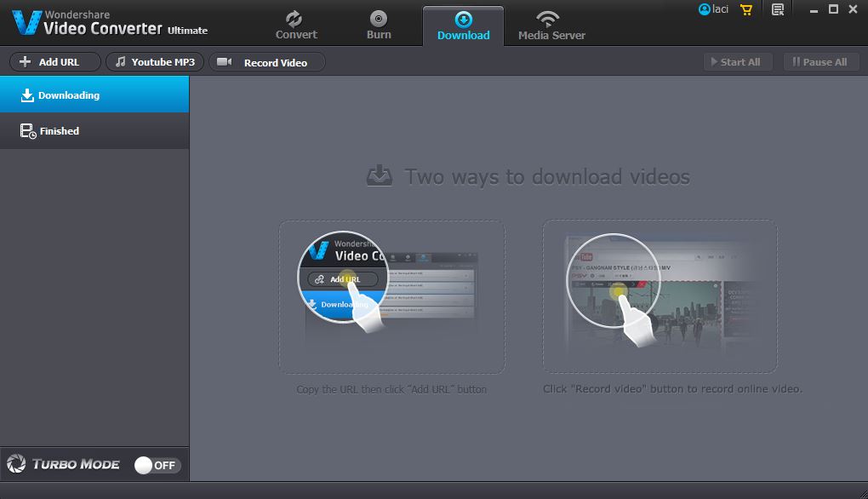Open the laci user account profile
Screen dimensions: 868x499
point(713,9)
